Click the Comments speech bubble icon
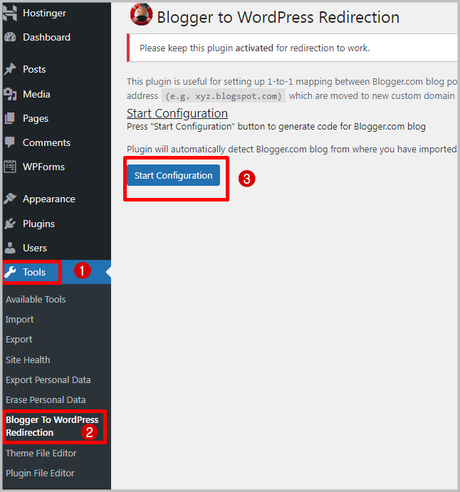This screenshot has width=460, height=492. pyautogui.click(x=10, y=142)
